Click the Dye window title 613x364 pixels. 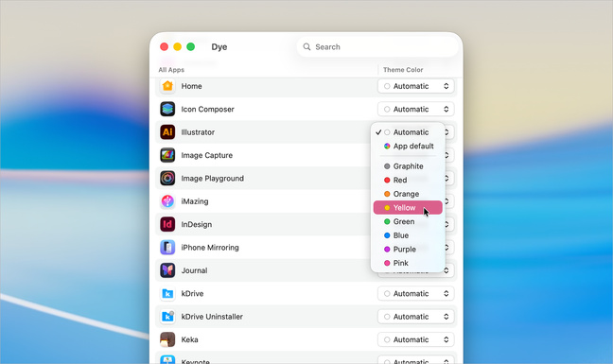[x=219, y=47]
